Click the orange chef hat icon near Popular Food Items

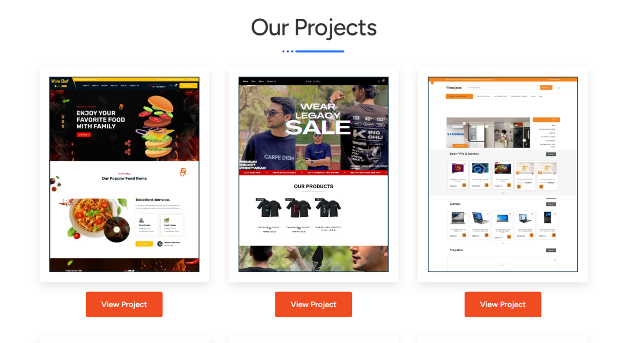[182, 171]
